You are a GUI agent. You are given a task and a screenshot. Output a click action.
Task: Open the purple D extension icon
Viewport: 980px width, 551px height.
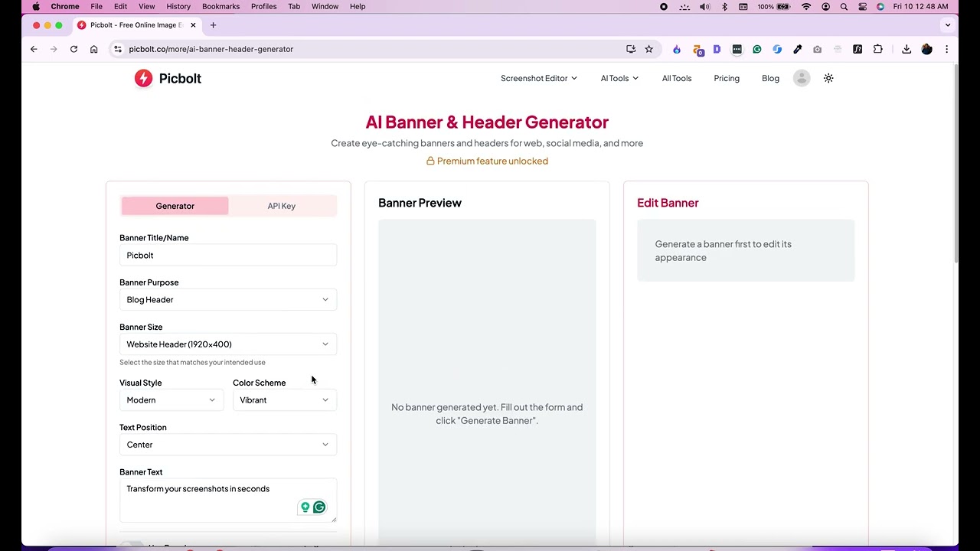click(x=717, y=49)
